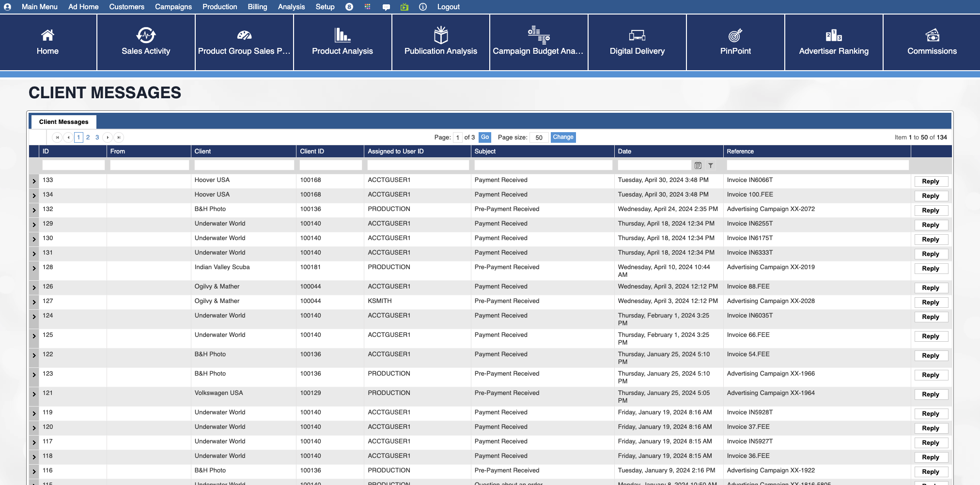
Task: Go to page 2 of the messages
Action: (88, 137)
